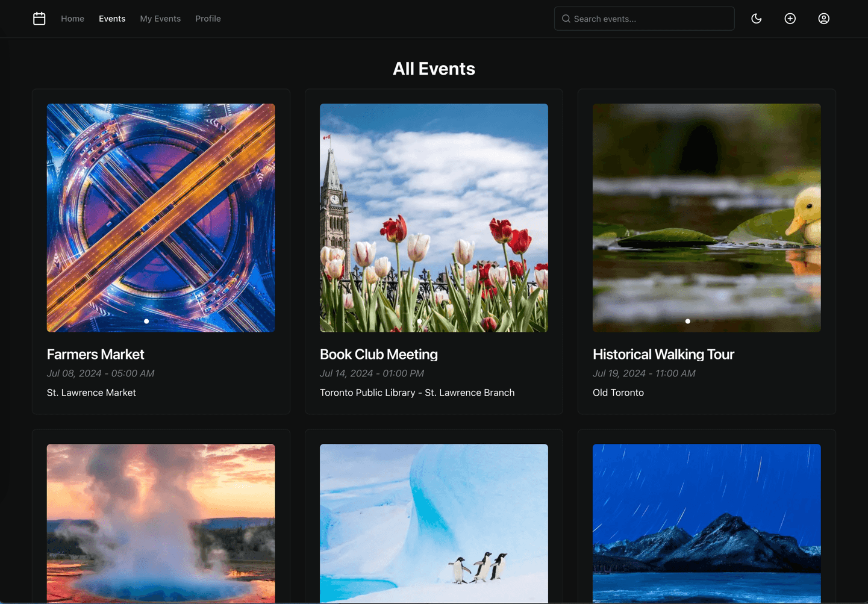Go to Home in navigation
The image size is (868, 604).
coord(72,19)
